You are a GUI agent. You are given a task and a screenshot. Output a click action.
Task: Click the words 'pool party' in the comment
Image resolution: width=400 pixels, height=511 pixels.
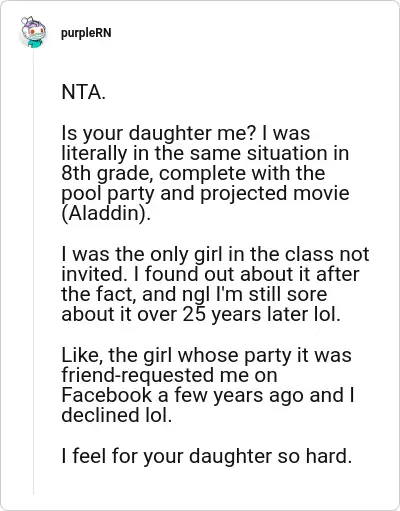108,194
